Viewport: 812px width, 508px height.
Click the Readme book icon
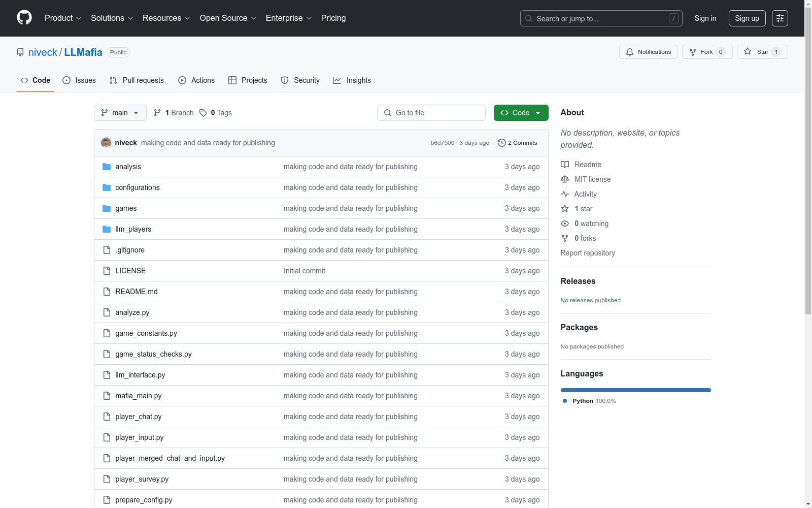click(x=565, y=165)
